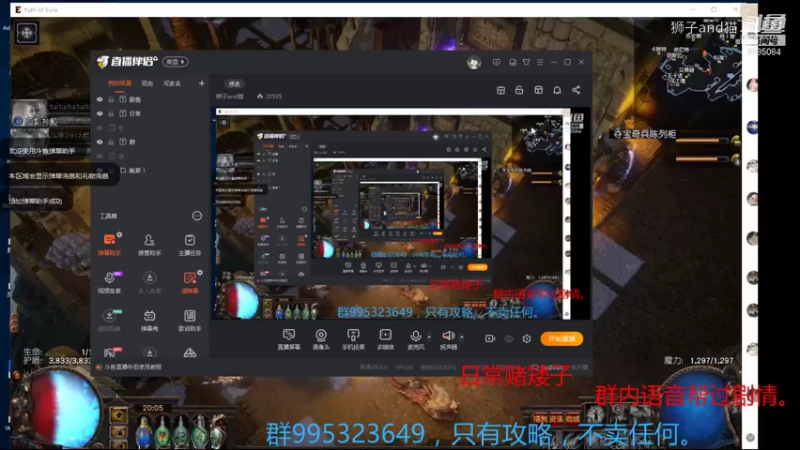Image resolution: width=800 pixels, height=450 pixels.
Task: Open the 弹幕秀 danmaku show tool
Action: 149,320
